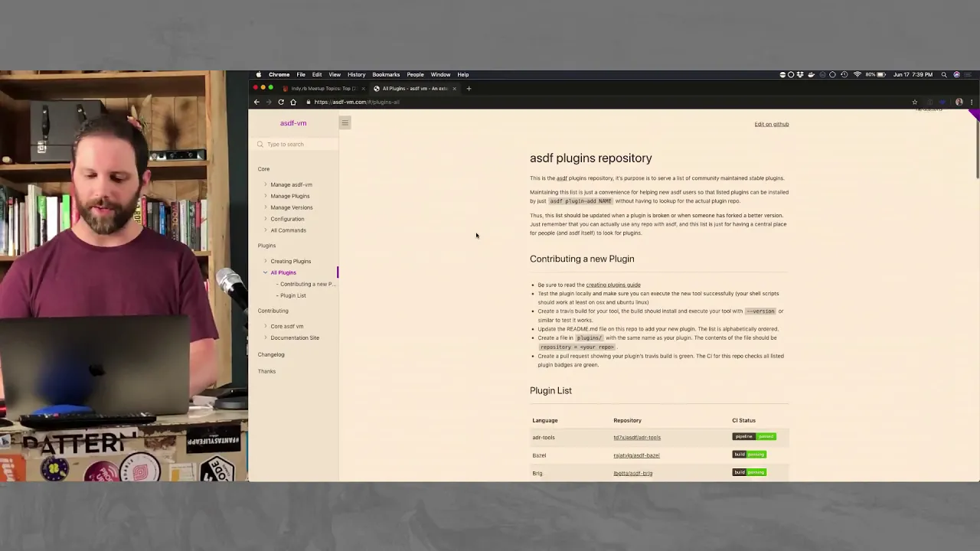Click the Brig build passing badge
The height and width of the screenshot is (551, 980).
pyautogui.click(x=750, y=472)
